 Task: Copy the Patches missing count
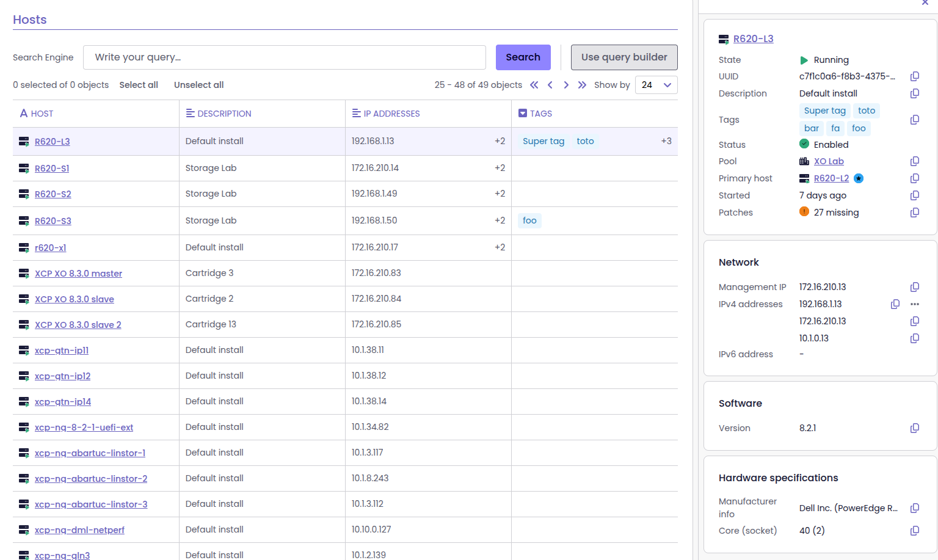pos(914,213)
